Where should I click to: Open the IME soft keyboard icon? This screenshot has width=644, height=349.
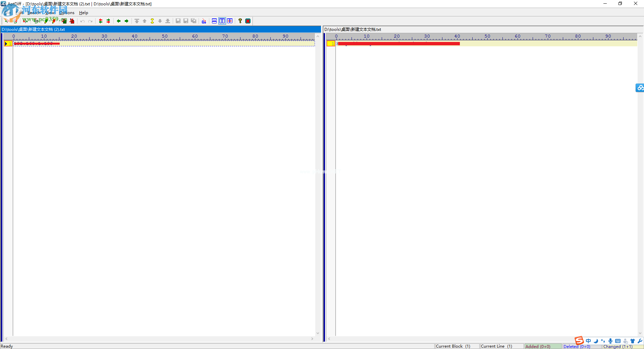(x=618, y=341)
